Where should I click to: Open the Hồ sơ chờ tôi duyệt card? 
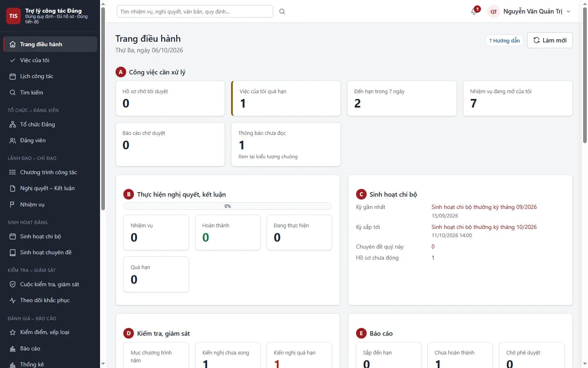[170, 98]
